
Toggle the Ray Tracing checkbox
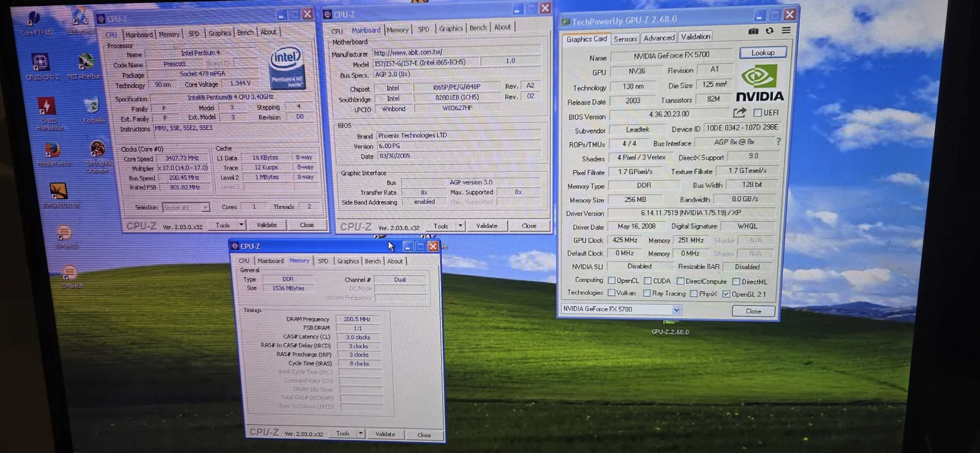click(x=647, y=294)
